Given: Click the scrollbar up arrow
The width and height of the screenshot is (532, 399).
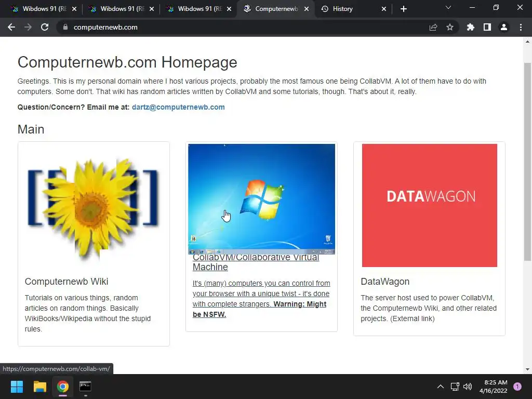Looking at the screenshot, I should click(x=527, y=42).
